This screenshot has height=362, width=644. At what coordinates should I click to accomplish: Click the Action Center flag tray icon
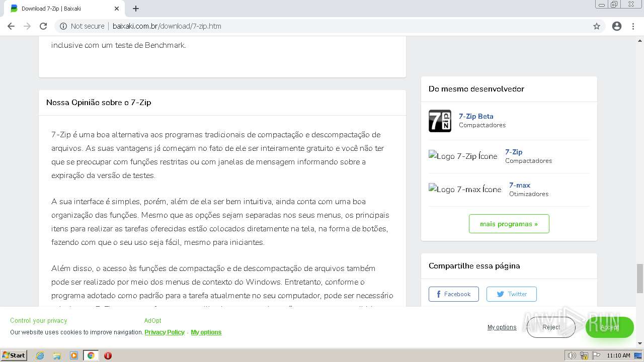[x=596, y=355]
